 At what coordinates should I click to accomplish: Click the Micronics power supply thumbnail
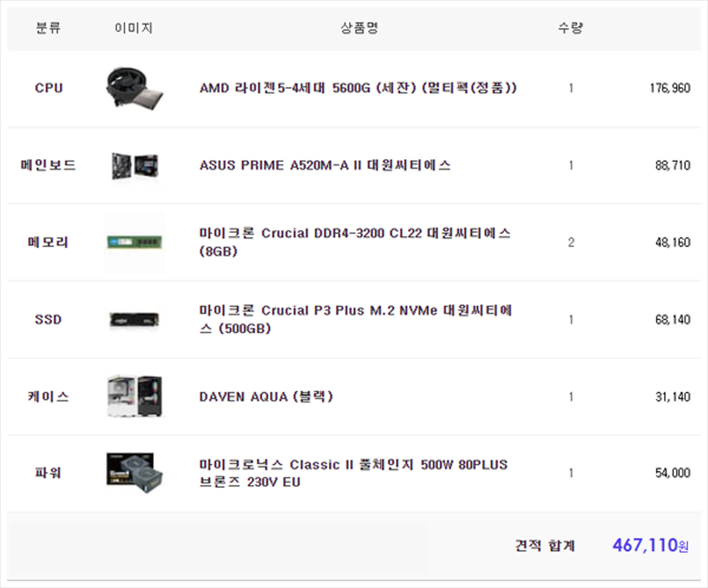tap(135, 473)
